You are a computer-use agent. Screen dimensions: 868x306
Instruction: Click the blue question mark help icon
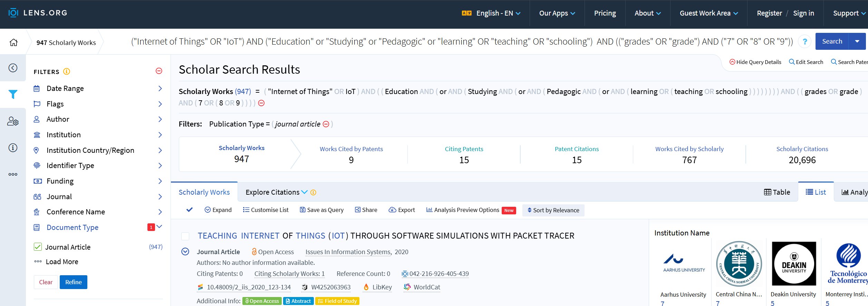point(804,41)
